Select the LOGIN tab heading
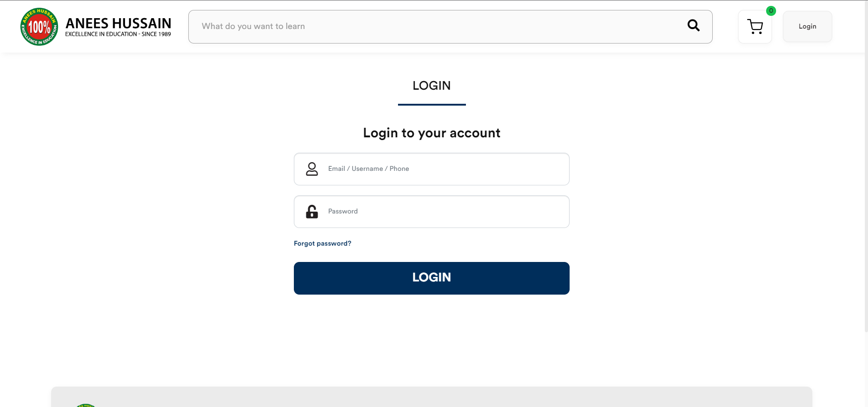Image resolution: width=868 pixels, height=407 pixels. (432, 86)
